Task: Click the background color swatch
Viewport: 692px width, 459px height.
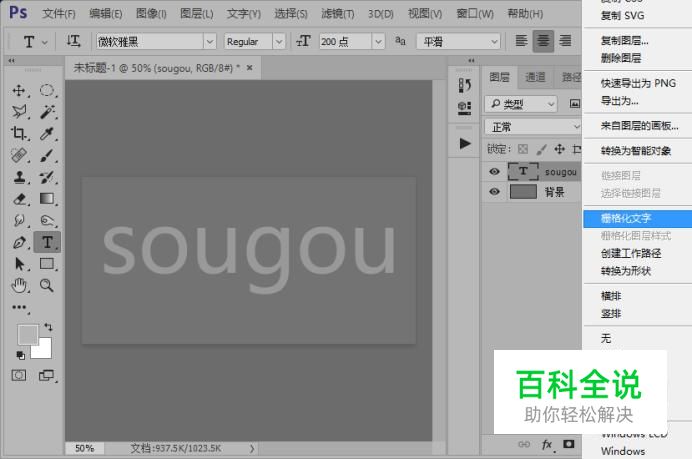Action: pos(44,351)
